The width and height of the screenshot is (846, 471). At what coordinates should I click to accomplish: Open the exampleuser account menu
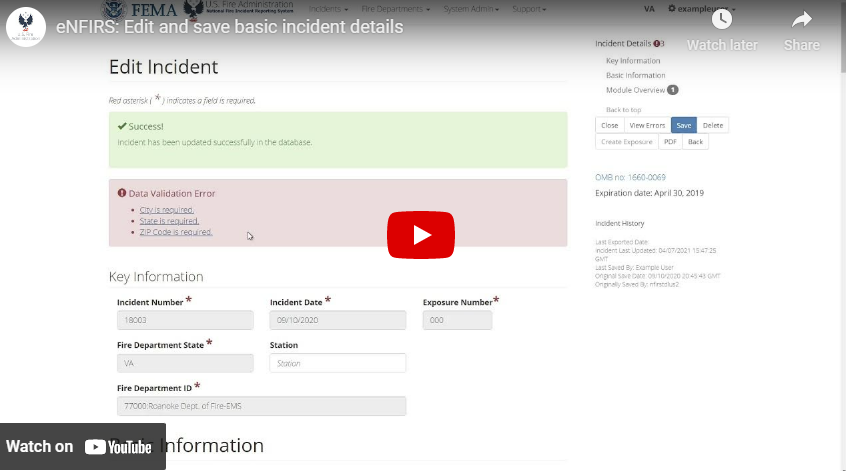(x=701, y=9)
